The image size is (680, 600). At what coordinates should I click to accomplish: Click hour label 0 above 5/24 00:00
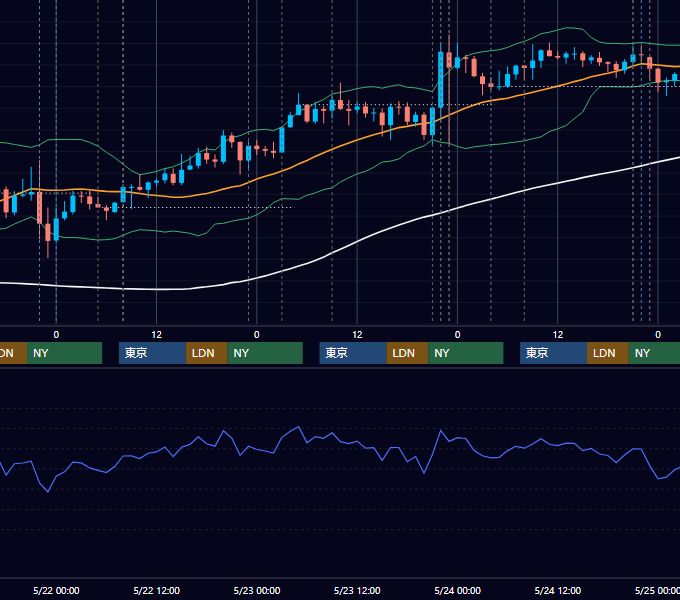(x=458, y=335)
